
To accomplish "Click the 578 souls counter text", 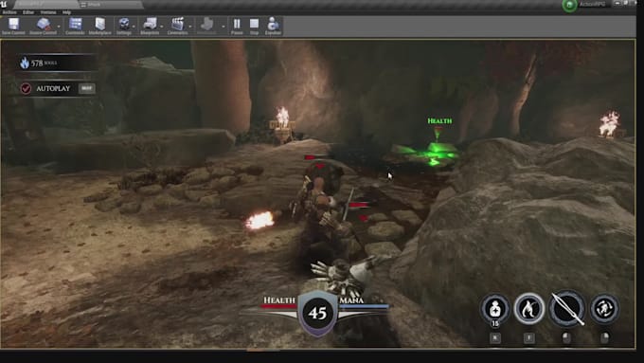I will 44,63.
